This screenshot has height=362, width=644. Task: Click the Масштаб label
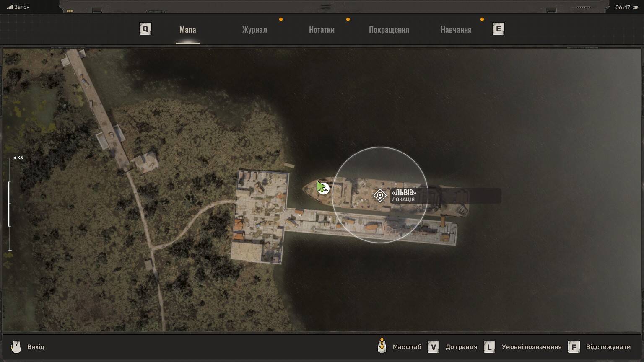tap(407, 347)
